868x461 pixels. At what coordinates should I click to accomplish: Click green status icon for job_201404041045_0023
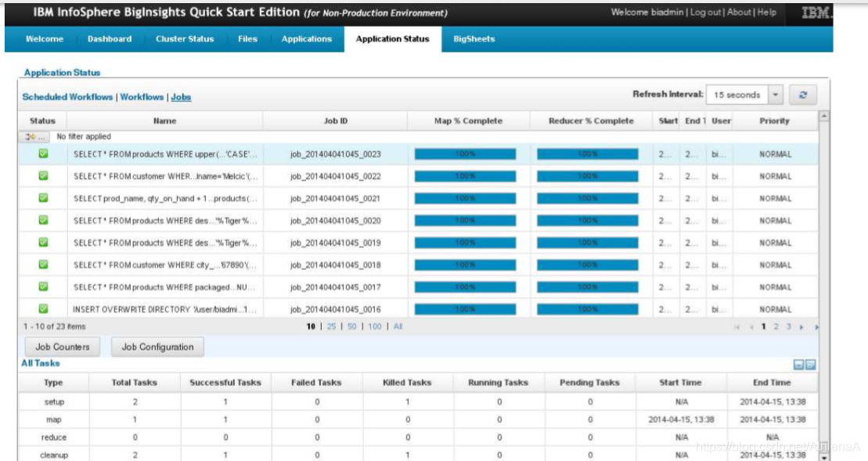tap(43, 154)
